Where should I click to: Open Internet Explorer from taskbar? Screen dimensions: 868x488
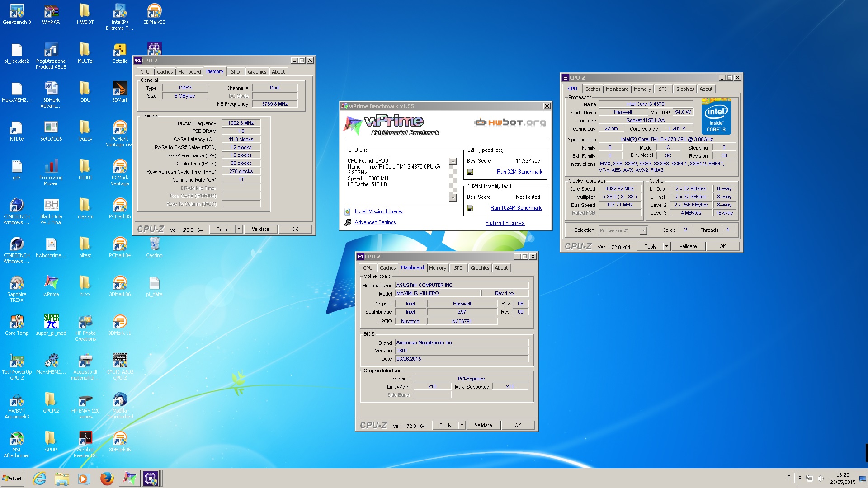40,479
